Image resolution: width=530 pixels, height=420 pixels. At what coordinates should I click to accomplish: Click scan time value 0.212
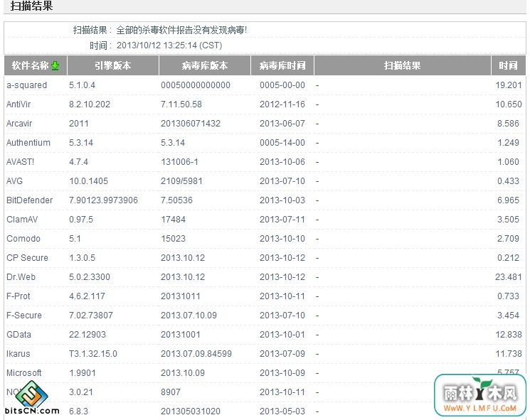pos(508,258)
